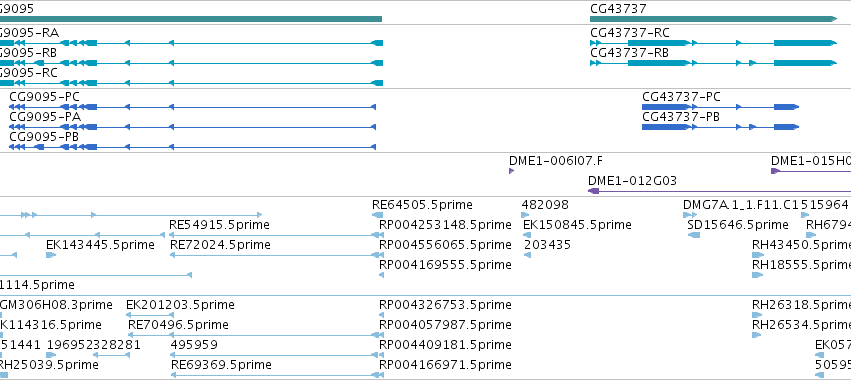Click the RE69369.5prime EST label
The width and height of the screenshot is (851, 380).
(x=221, y=364)
